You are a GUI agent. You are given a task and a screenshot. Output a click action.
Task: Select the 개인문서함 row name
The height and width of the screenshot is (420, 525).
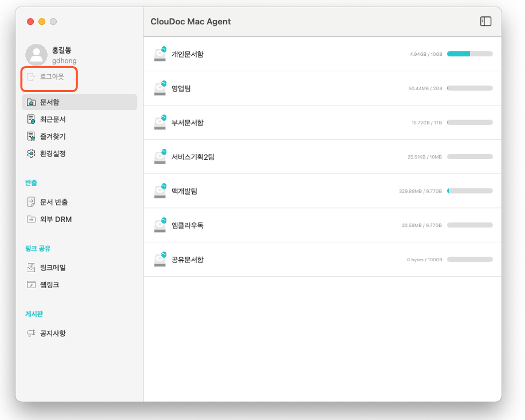tap(187, 54)
